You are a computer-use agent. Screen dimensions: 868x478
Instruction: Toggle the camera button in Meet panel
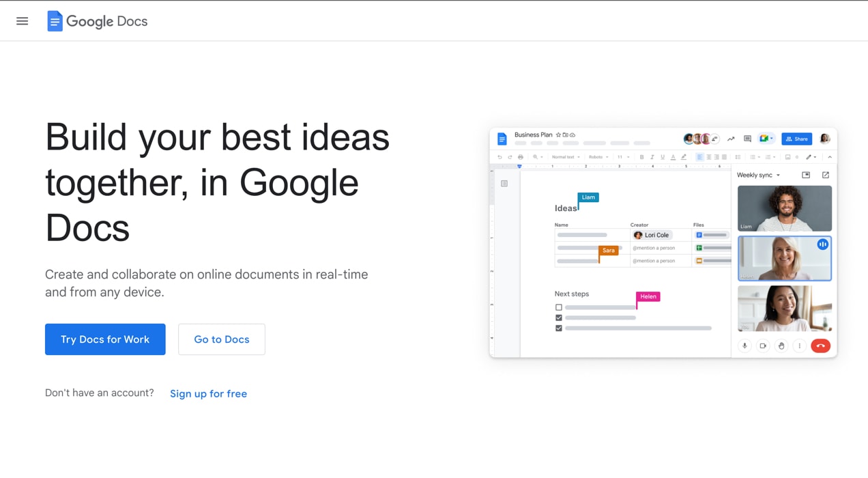point(763,346)
